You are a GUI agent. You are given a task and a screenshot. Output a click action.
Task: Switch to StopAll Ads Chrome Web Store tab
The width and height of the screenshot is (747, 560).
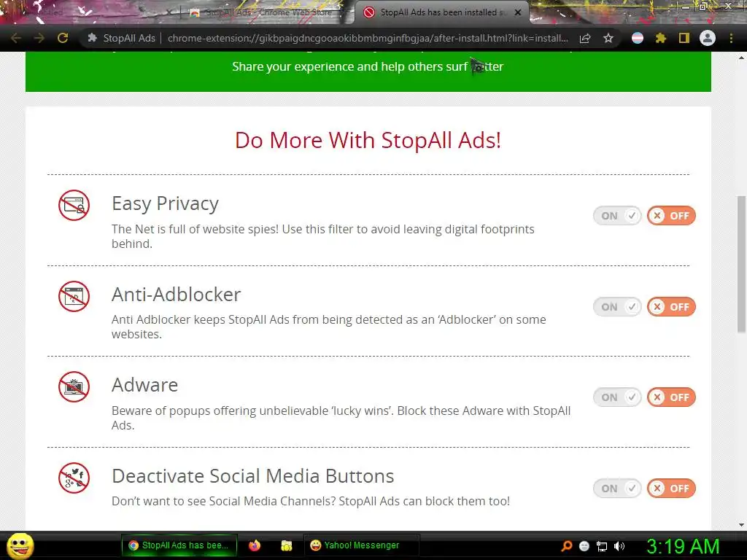pyautogui.click(x=268, y=13)
